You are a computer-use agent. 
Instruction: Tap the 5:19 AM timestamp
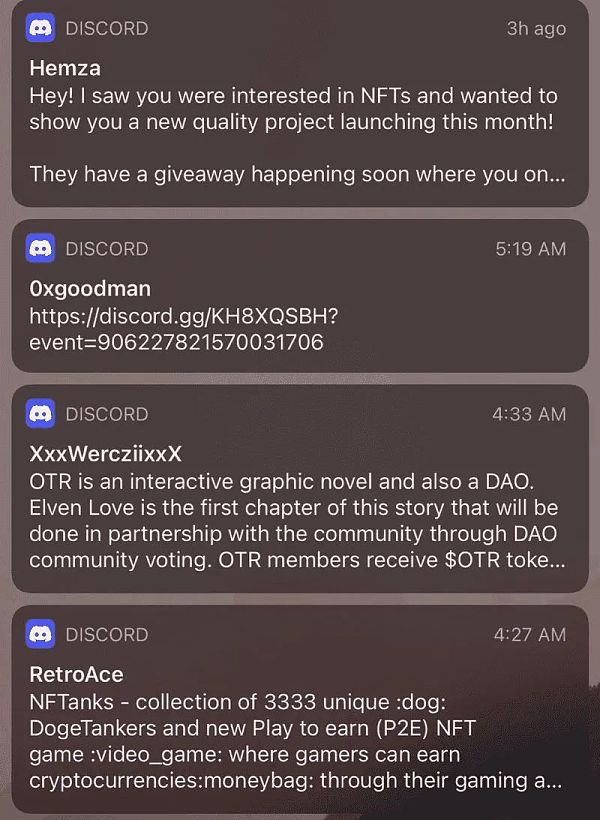pos(531,249)
